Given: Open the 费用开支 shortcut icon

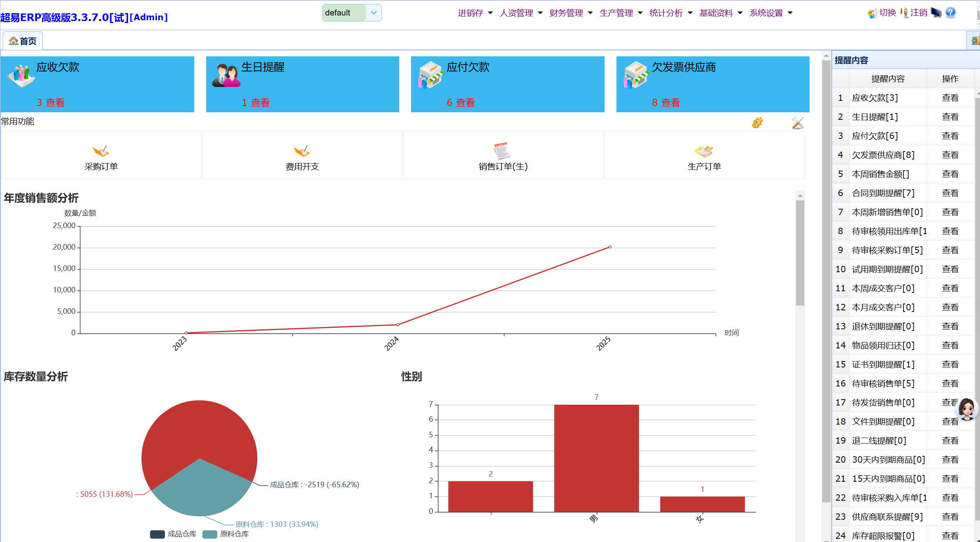Looking at the screenshot, I should click(x=302, y=152).
